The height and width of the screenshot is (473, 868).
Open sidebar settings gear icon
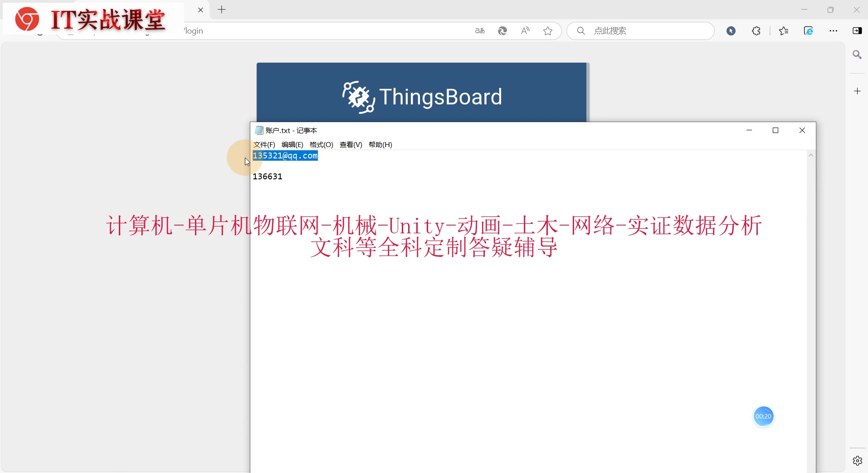[857, 461]
